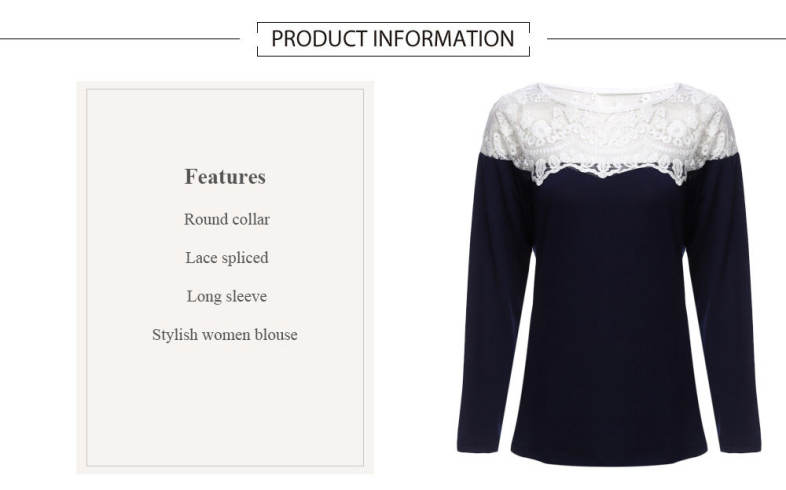Select the Stylish women blouse text
The width and height of the screenshot is (786, 490).
click(x=225, y=334)
